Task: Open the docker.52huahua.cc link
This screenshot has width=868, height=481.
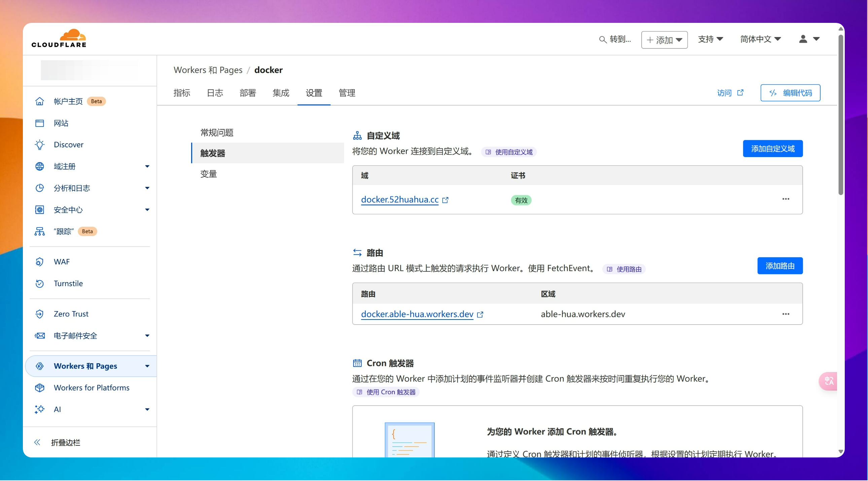Action: coord(400,200)
